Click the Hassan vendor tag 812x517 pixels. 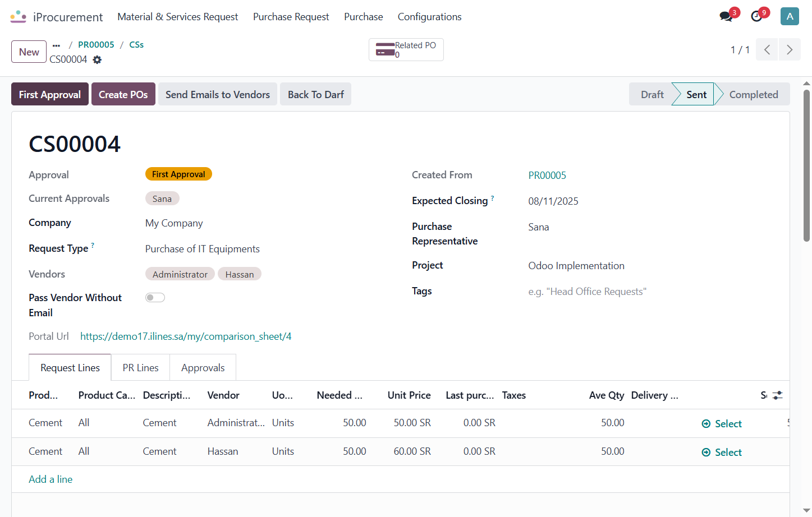click(240, 274)
